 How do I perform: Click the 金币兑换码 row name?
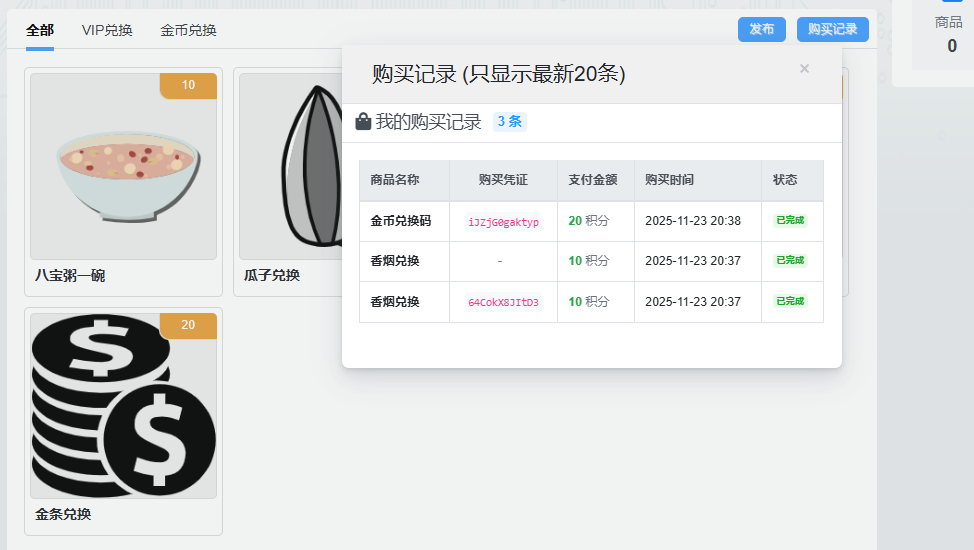[401, 220]
